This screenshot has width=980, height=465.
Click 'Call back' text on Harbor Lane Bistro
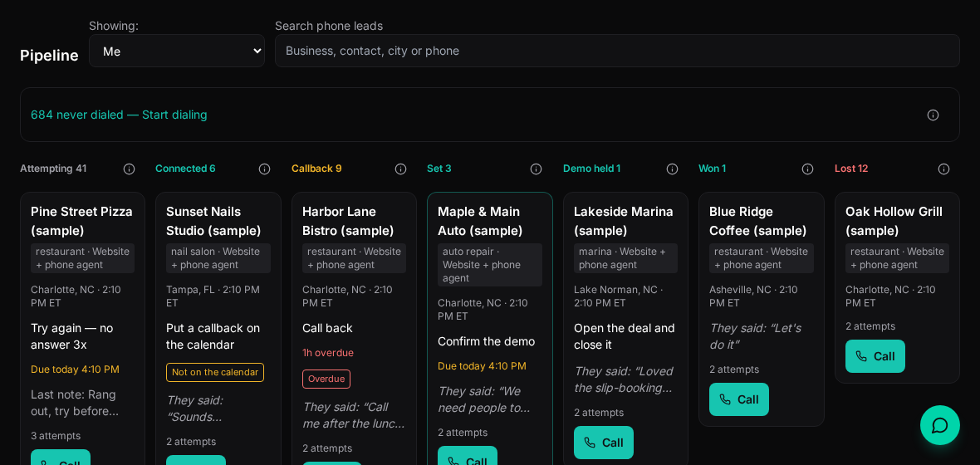click(x=327, y=328)
